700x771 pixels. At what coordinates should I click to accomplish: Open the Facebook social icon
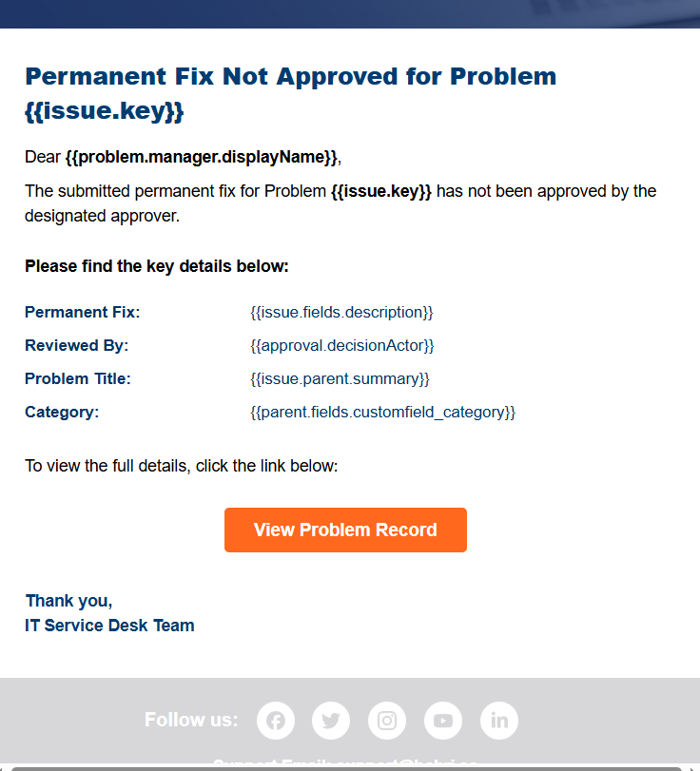[276, 721]
